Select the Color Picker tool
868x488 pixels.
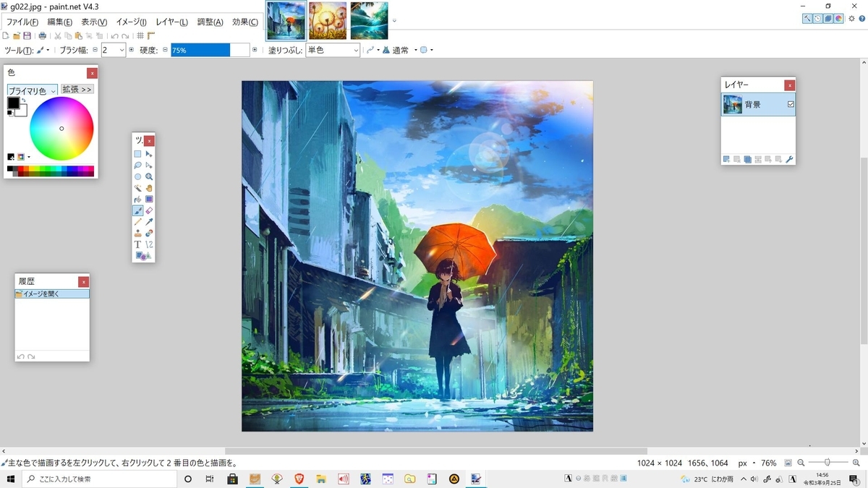148,222
